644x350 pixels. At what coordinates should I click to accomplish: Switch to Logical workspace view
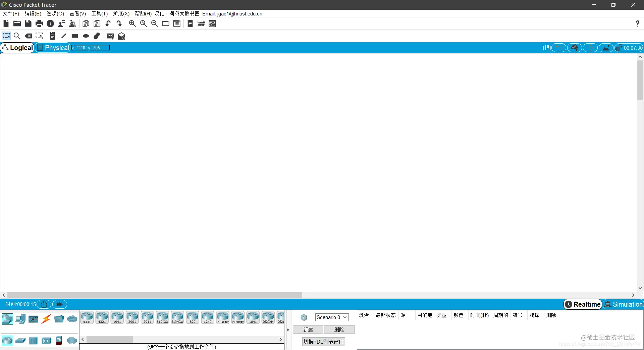(17, 48)
